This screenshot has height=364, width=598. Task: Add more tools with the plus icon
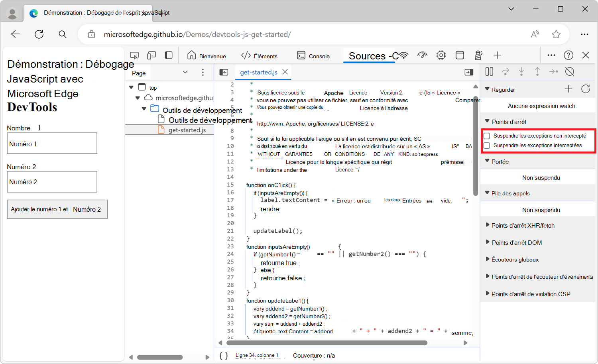[x=497, y=55]
